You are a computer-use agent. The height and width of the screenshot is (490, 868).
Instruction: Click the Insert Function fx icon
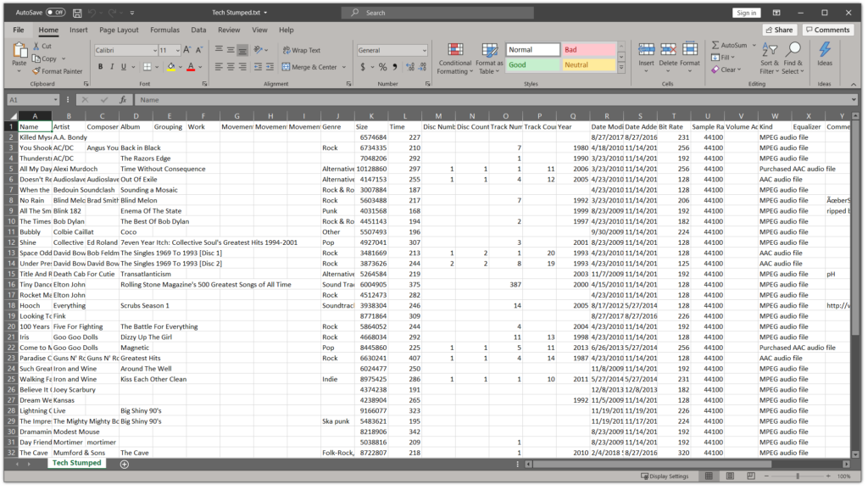pyautogui.click(x=123, y=100)
